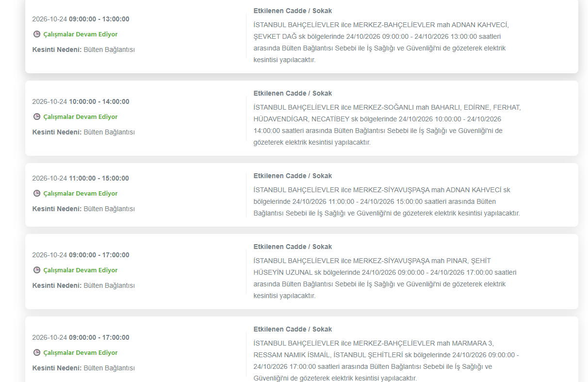
Task: Click 'Etkilenen Cadde / Sokak' heading above ŞEVKET DAĞ text
Action: (x=293, y=11)
